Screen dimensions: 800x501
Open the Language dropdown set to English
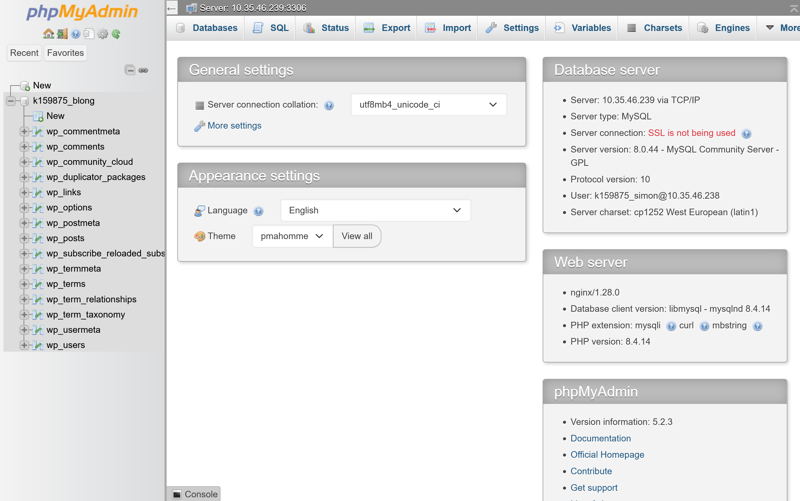pyautogui.click(x=375, y=211)
